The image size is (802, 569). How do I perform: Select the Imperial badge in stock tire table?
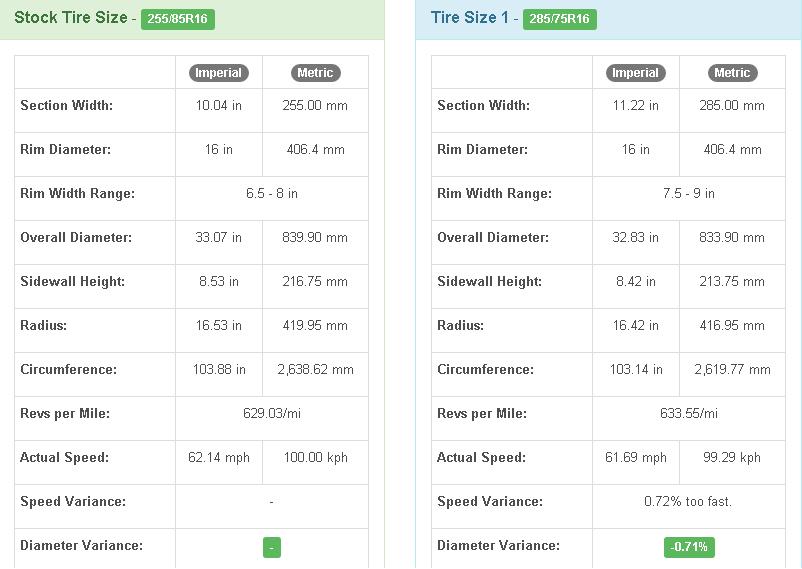(x=218, y=73)
